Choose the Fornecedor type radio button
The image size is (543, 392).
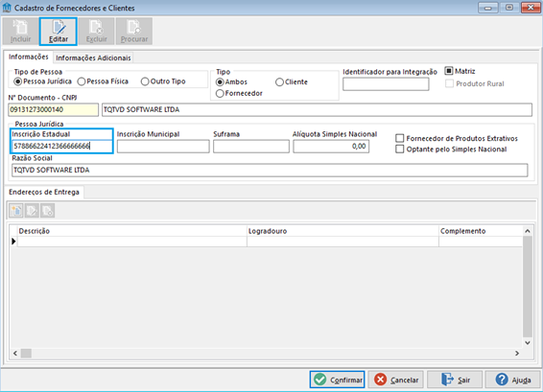[x=239, y=93]
